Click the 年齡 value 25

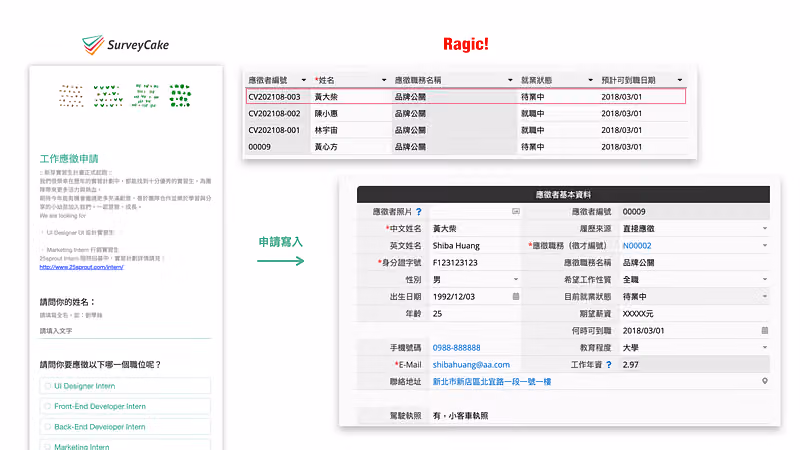point(437,314)
